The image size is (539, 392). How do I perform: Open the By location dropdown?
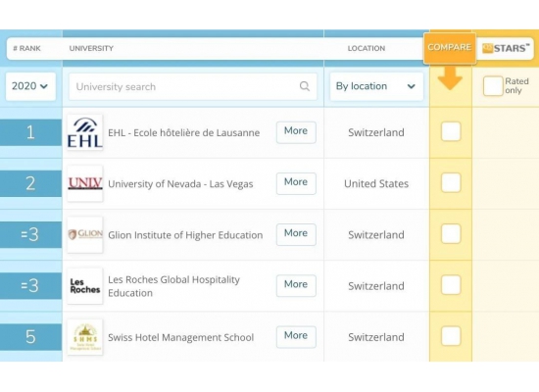pos(376,86)
